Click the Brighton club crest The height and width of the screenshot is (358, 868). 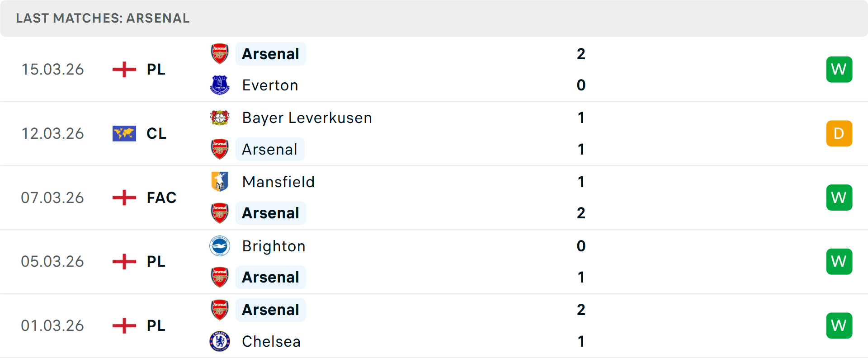pos(220,246)
